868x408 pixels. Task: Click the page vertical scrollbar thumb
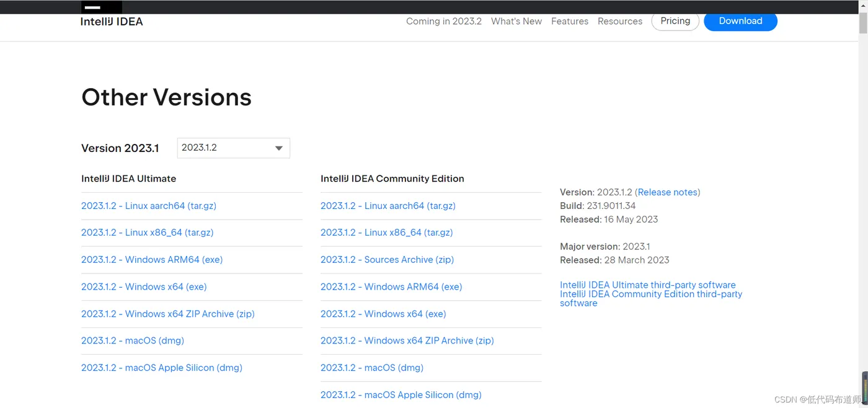(x=863, y=23)
